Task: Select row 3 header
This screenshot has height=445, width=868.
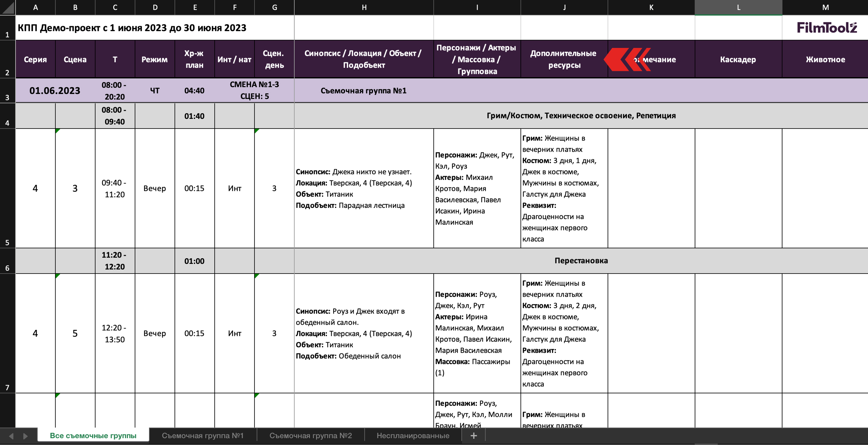Action: pyautogui.click(x=7, y=90)
